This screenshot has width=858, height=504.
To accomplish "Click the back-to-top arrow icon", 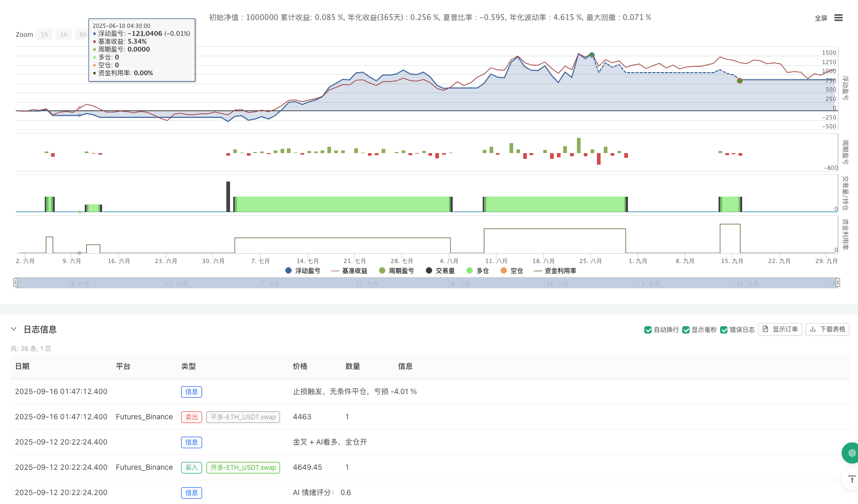I will (852, 479).
